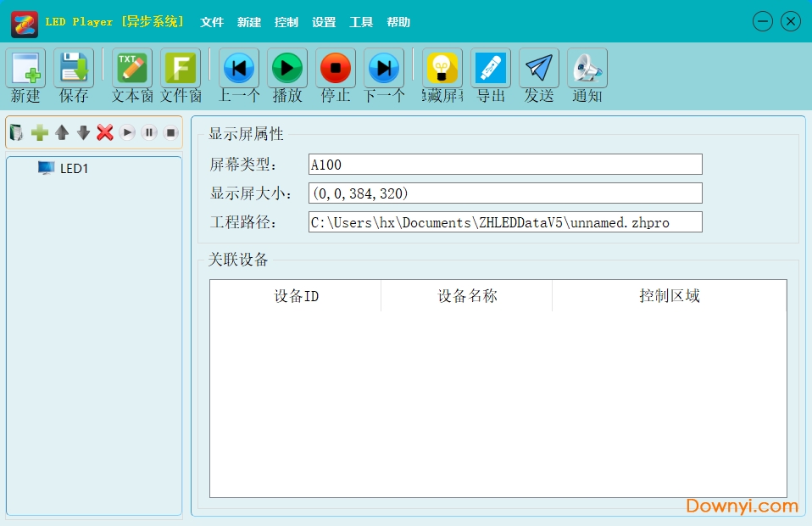The height and width of the screenshot is (526, 812).
Task: Visit the Downyi.com link
Action: [742, 506]
